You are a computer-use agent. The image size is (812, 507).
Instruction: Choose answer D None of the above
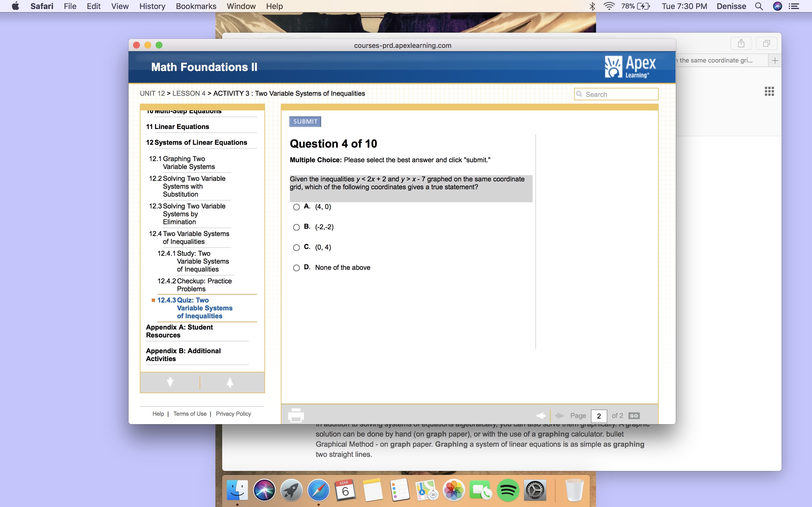tap(296, 268)
